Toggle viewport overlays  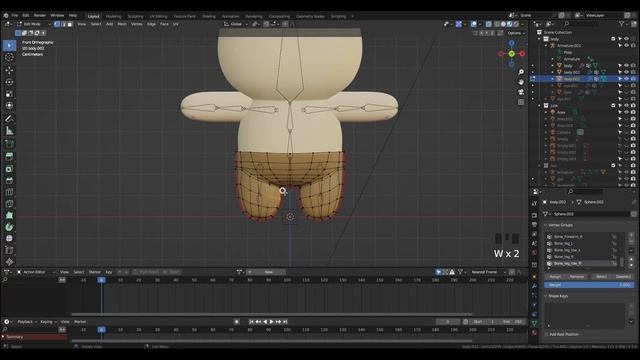473,24
